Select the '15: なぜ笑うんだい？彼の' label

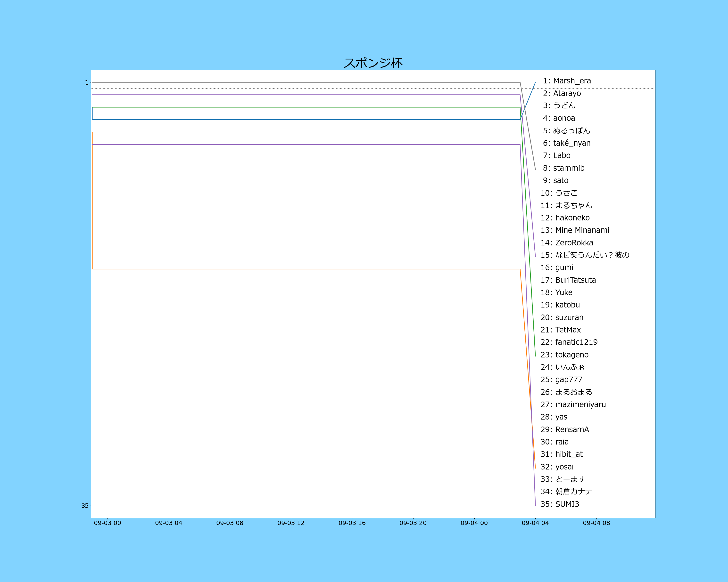point(585,255)
